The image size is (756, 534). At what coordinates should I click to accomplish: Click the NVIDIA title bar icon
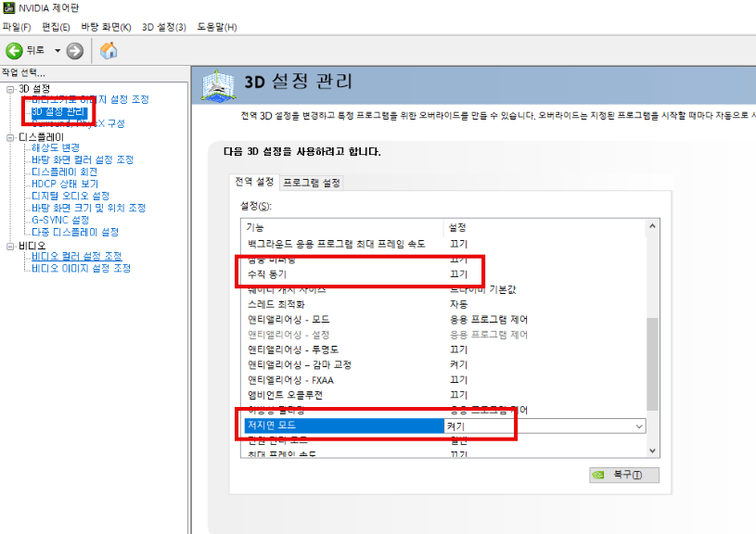[8, 7]
